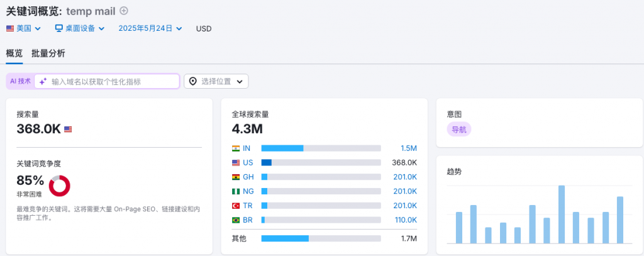Open the 美国 country dropdown

[x=24, y=28]
